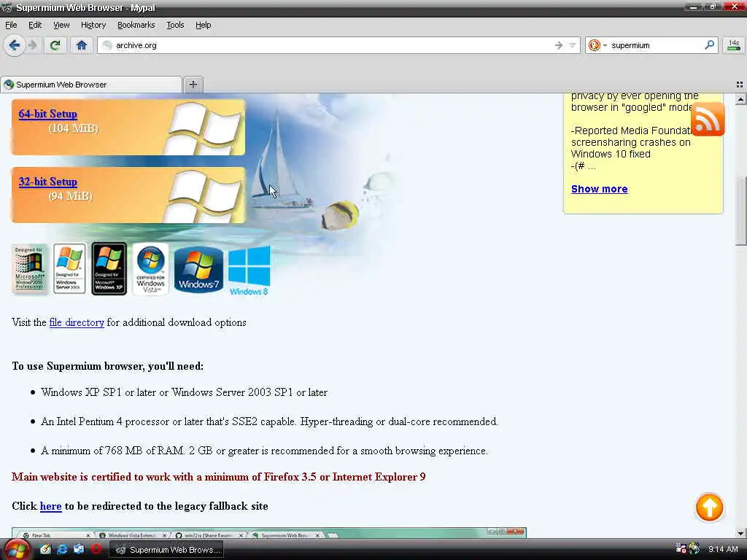747x560 pixels.
Task: Click the magnifier search icon
Action: pos(709,44)
